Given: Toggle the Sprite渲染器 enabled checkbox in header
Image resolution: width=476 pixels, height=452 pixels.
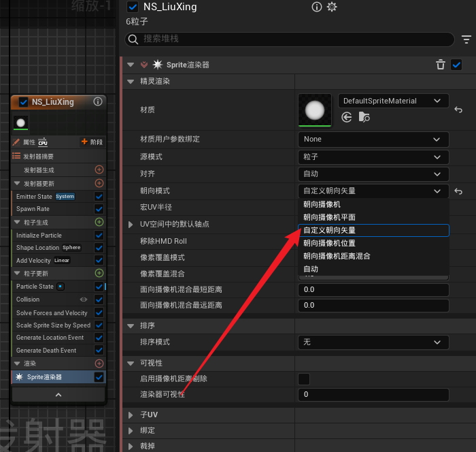Looking at the screenshot, I should pos(456,65).
